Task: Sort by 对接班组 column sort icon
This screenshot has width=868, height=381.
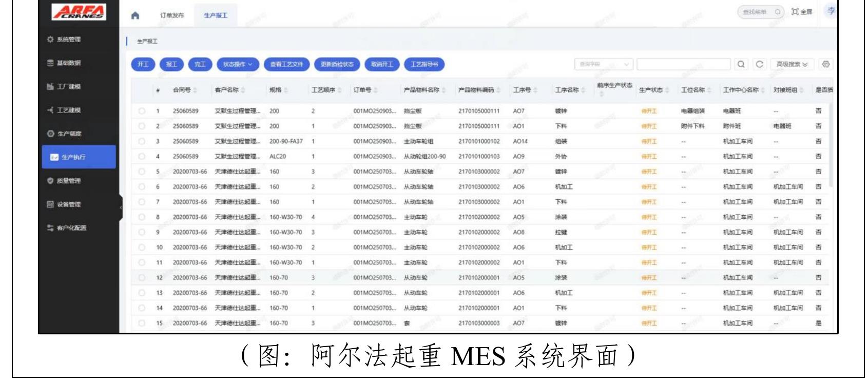Action: point(801,90)
